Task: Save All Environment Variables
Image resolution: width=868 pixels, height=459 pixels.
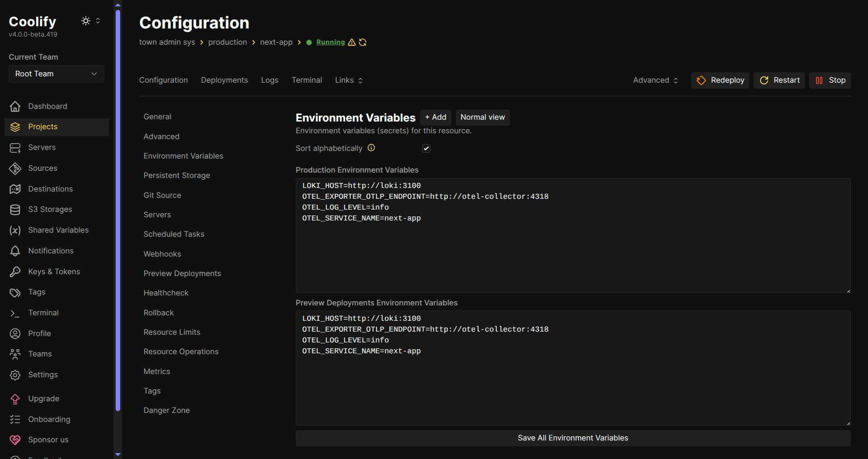Action: [572, 438]
